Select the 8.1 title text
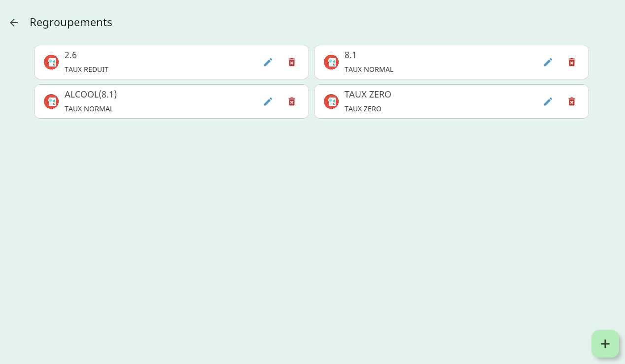Viewport: 625px width, 364px height. pyautogui.click(x=350, y=55)
